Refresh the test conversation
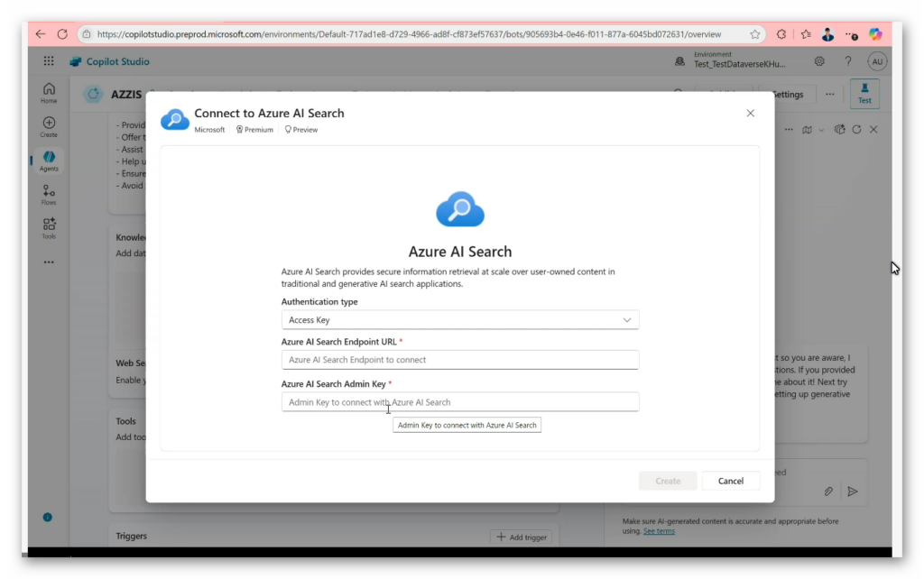The image size is (924, 579). 857,130
